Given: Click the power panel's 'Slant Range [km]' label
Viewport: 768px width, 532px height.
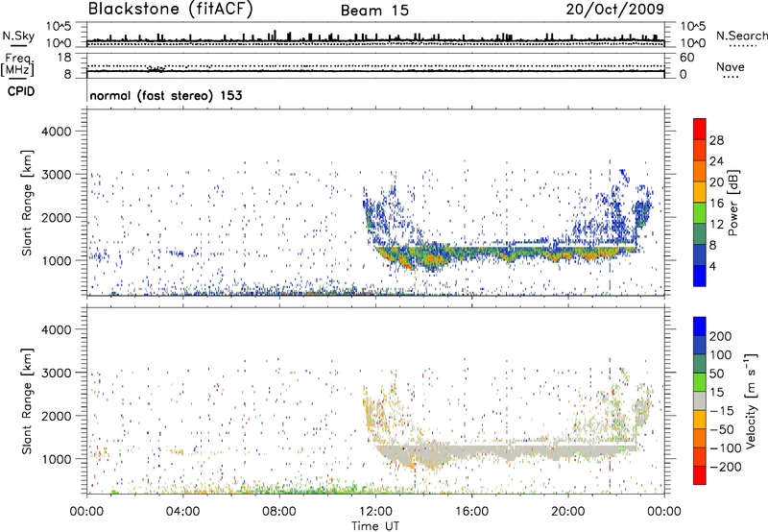Looking at the screenshot, I should click(x=27, y=203).
